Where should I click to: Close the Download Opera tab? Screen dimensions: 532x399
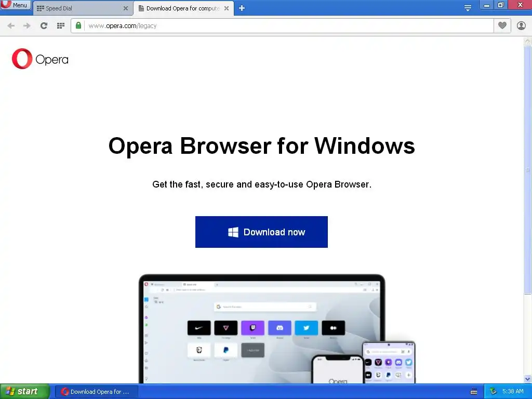pyautogui.click(x=227, y=8)
